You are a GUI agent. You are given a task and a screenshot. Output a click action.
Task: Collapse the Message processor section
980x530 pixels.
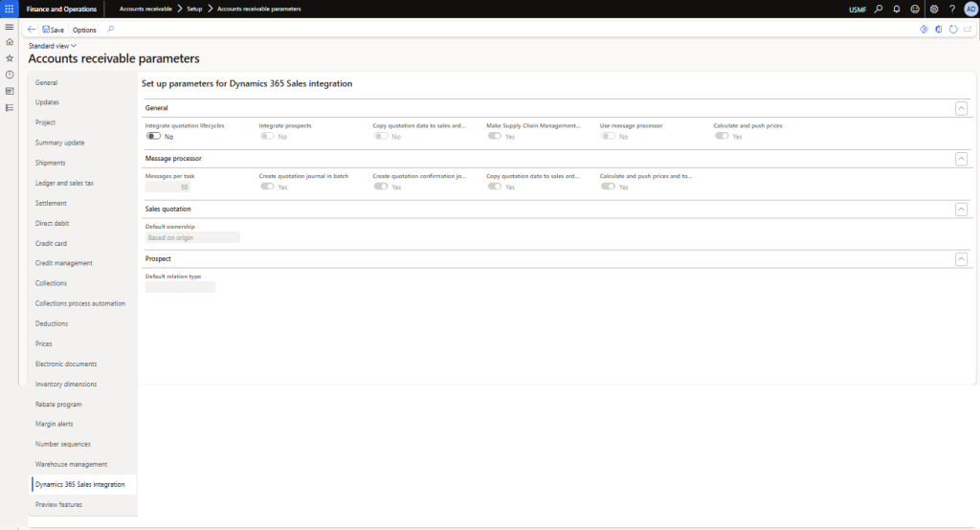(x=961, y=159)
